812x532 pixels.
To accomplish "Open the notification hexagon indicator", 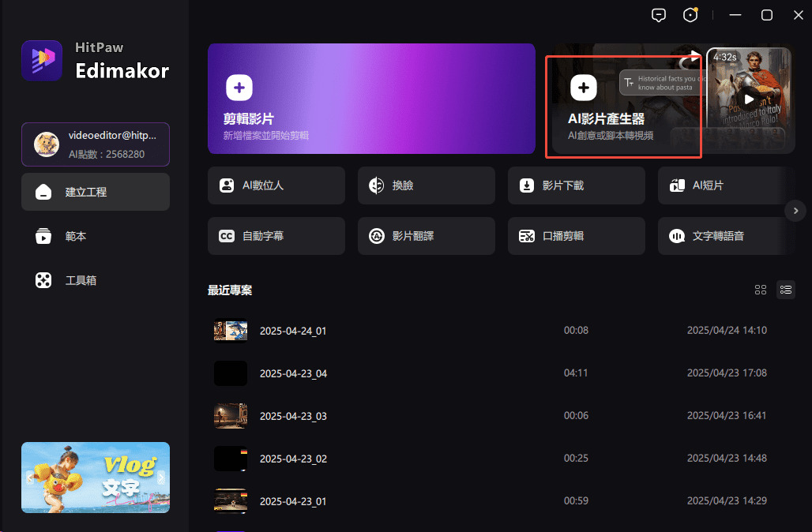I will click(x=690, y=14).
